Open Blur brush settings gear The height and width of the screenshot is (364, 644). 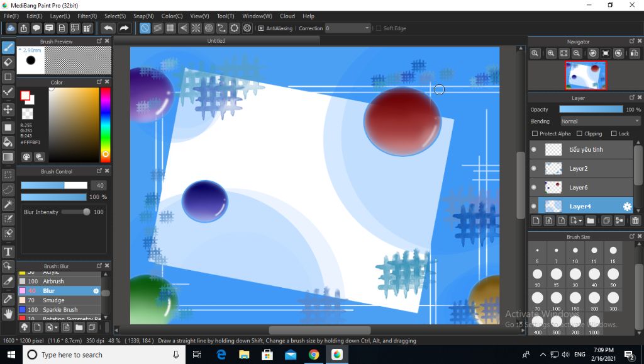pos(96,291)
